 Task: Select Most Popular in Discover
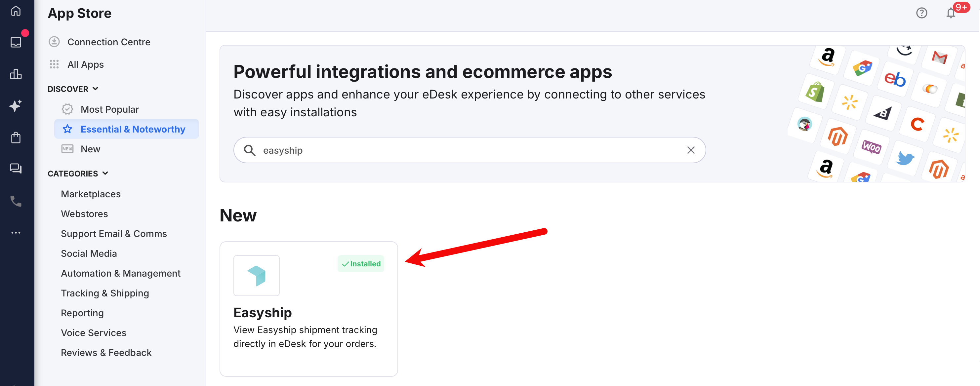(109, 109)
